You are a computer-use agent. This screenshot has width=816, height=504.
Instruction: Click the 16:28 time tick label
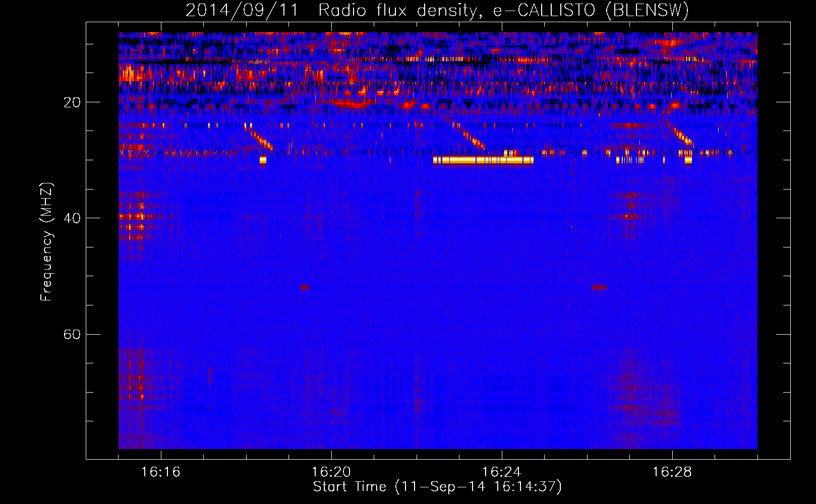click(672, 472)
